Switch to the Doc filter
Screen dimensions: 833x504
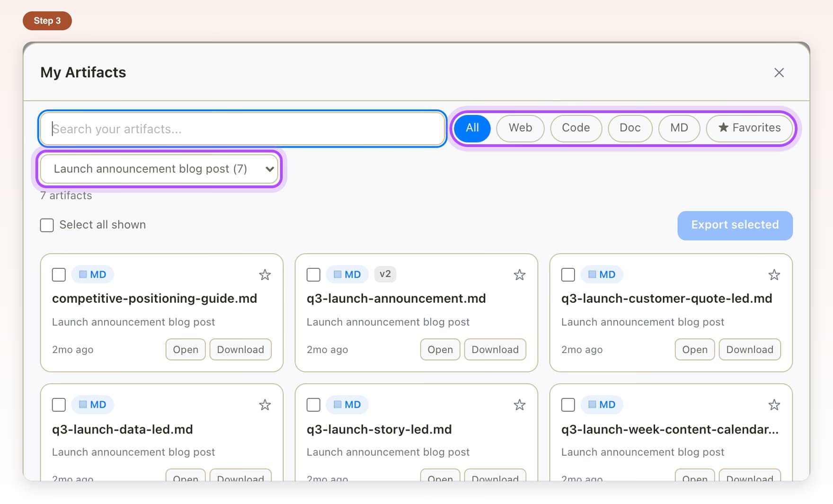point(630,128)
